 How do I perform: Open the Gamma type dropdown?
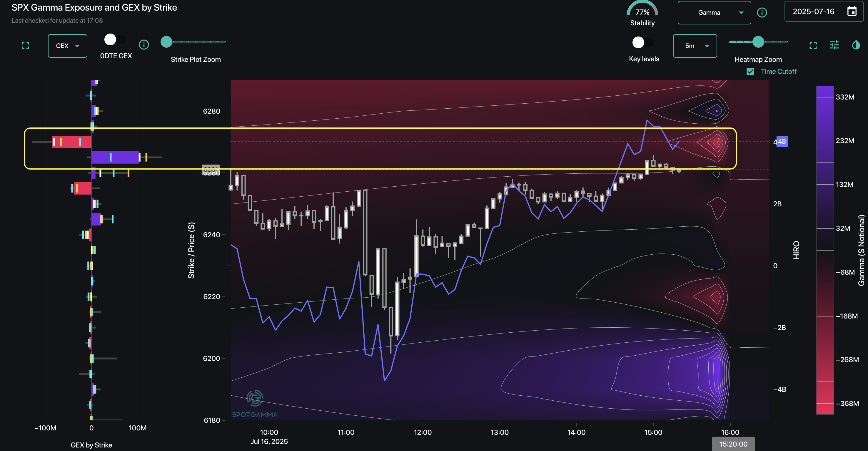tap(714, 13)
